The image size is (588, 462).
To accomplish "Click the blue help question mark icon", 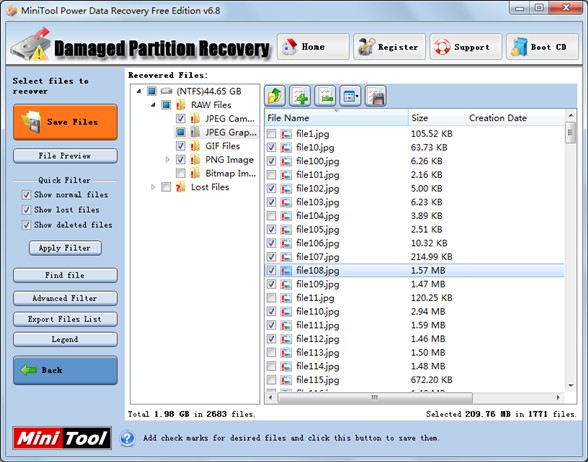I will (128, 438).
